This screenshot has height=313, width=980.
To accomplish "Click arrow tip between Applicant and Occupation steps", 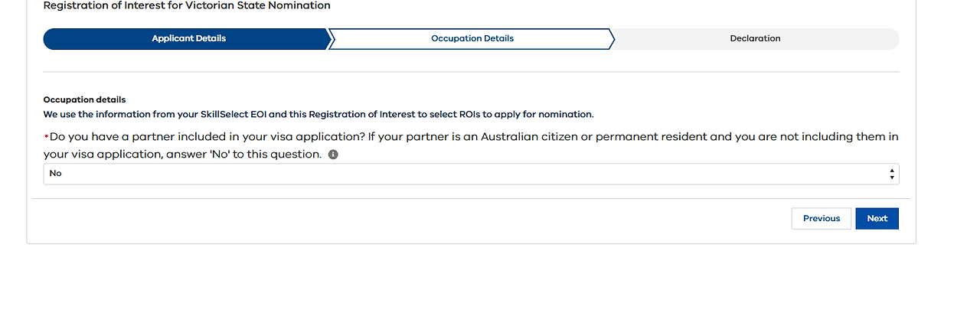I will [x=330, y=39].
